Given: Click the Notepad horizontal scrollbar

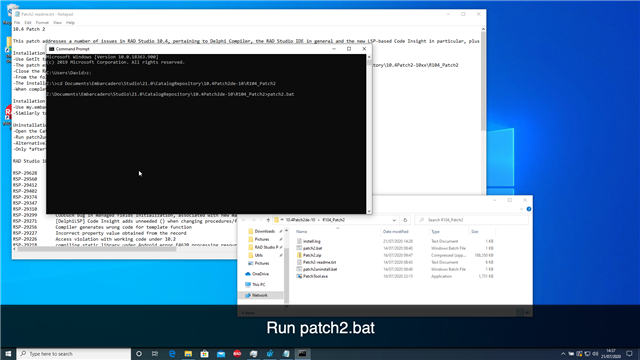Looking at the screenshot, I should (x=96, y=249).
